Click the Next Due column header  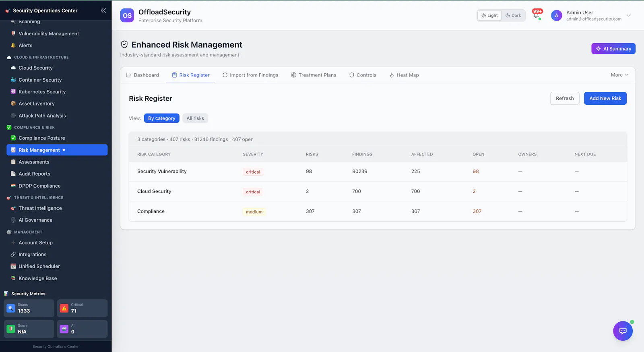[585, 154]
